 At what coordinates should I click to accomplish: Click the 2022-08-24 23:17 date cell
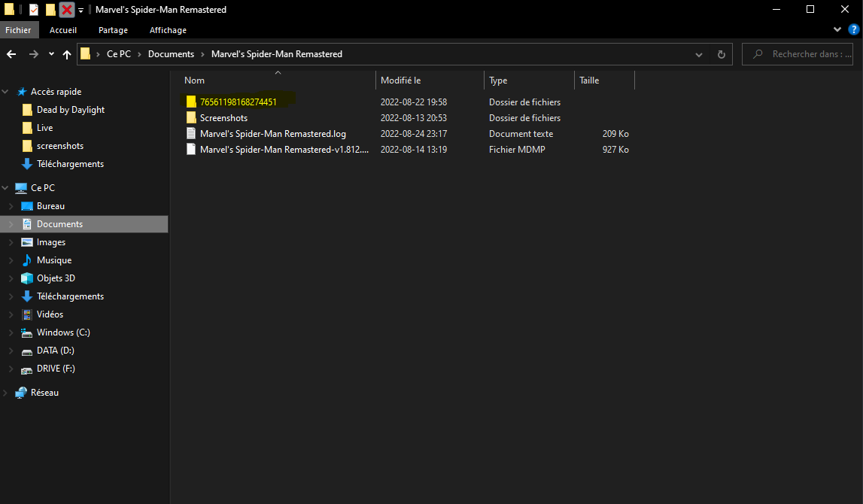pos(414,134)
